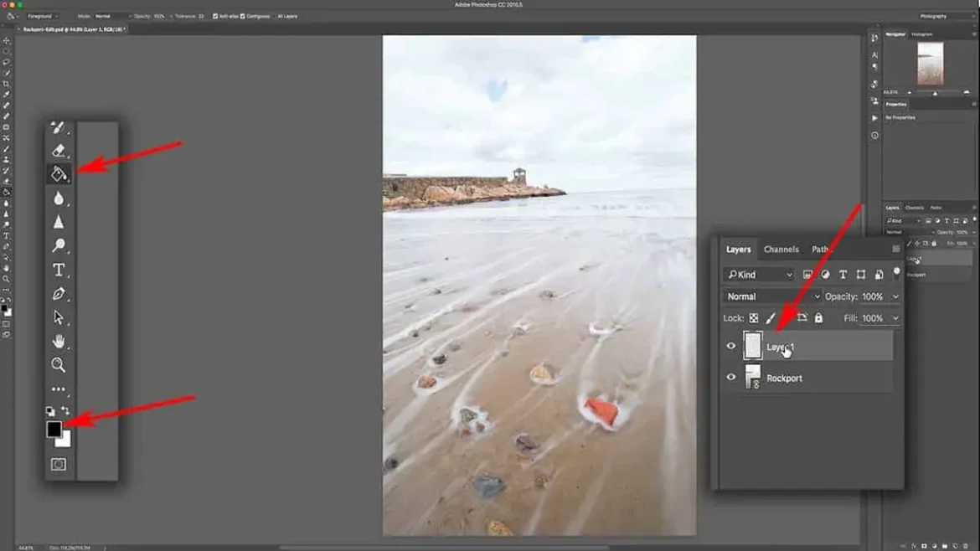Select the Eraser tool in enlarged toolbar

59,151
